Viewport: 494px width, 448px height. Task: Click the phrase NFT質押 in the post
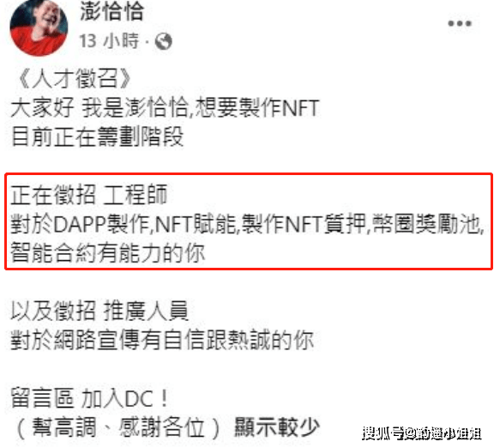coord(325,224)
